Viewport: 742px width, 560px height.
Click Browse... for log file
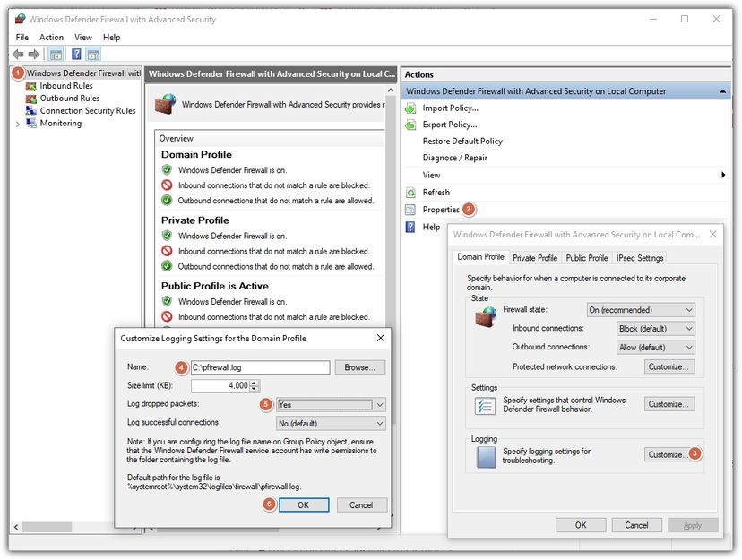[x=359, y=367]
